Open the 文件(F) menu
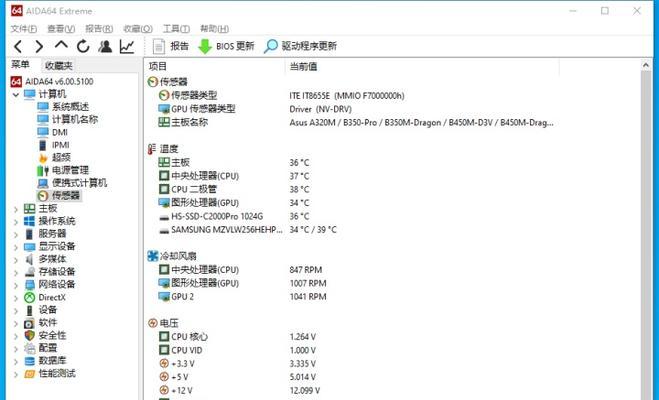This screenshot has width=659, height=400. (24, 29)
